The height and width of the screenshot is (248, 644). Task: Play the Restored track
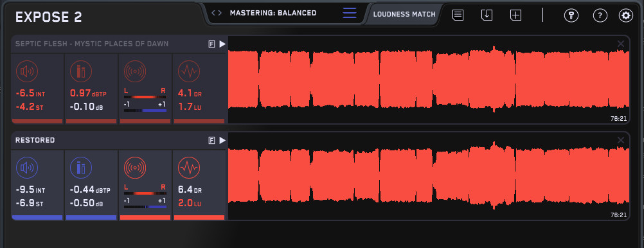click(x=222, y=141)
